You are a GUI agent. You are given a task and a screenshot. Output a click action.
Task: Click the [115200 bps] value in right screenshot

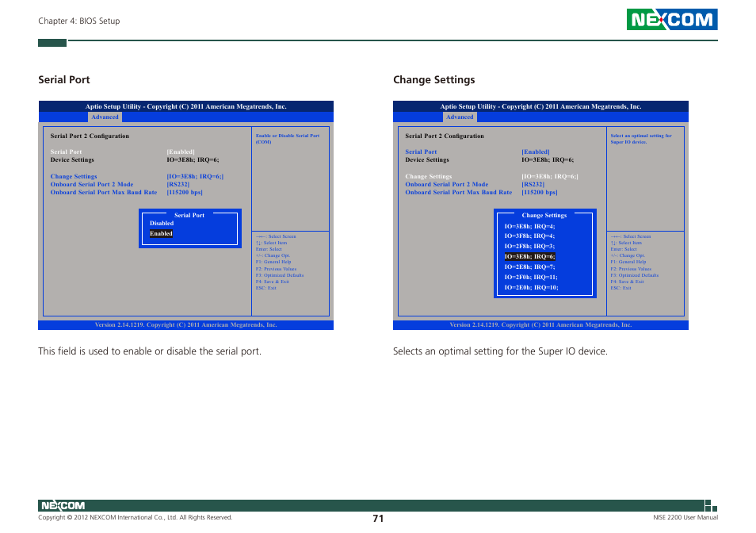point(540,192)
